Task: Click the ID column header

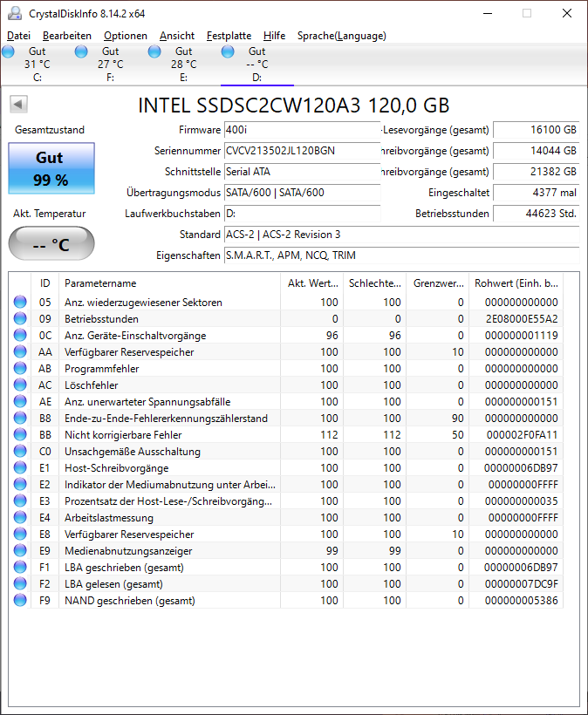Action: click(44, 283)
